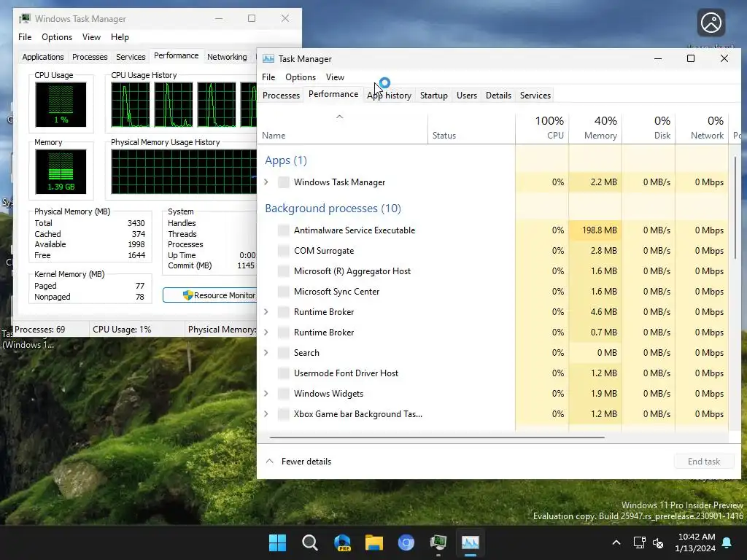Switch to Processes tab in Task Manager

[281, 96]
